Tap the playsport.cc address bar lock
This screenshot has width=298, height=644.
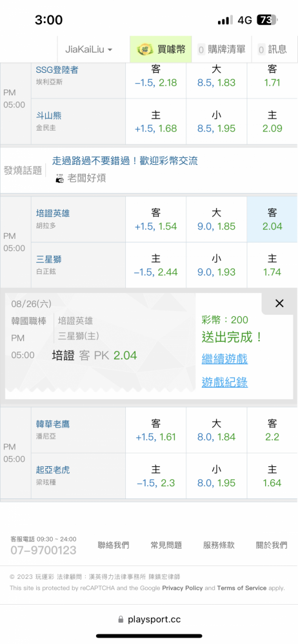tap(121, 620)
